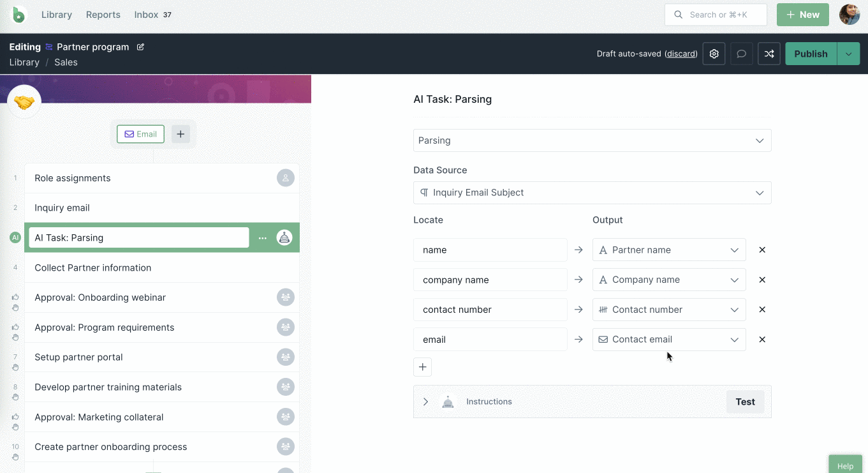The height and width of the screenshot is (473, 868).
Task: Open the Partner name output dropdown
Action: click(x=668, y=250)
